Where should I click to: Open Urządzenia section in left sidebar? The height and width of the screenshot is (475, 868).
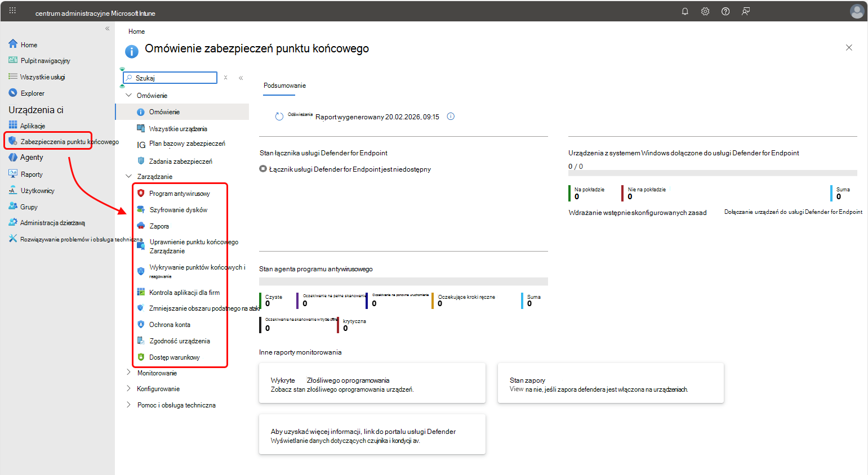pyautogui.click(x=36, y=110)
